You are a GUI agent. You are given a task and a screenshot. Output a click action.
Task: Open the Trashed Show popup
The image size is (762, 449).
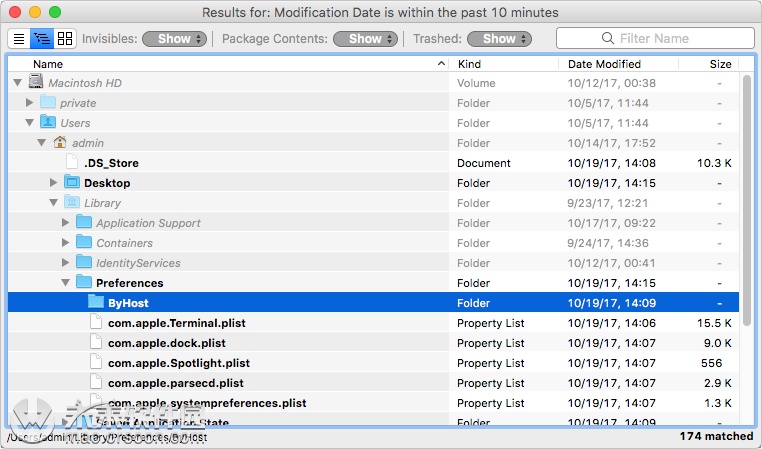[x=499, y=39]
